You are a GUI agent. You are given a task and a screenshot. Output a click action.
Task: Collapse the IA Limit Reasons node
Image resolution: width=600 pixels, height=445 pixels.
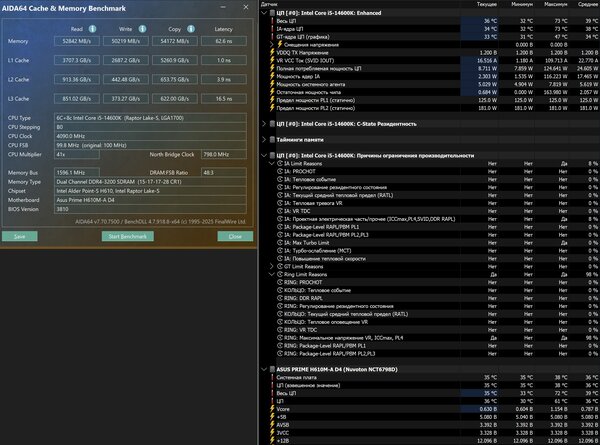point(272,163)
